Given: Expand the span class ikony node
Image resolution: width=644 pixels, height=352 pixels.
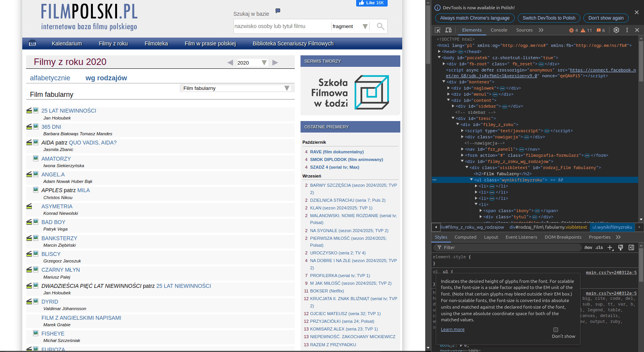Looking at the screenshot, I should (x=481, y=211).
